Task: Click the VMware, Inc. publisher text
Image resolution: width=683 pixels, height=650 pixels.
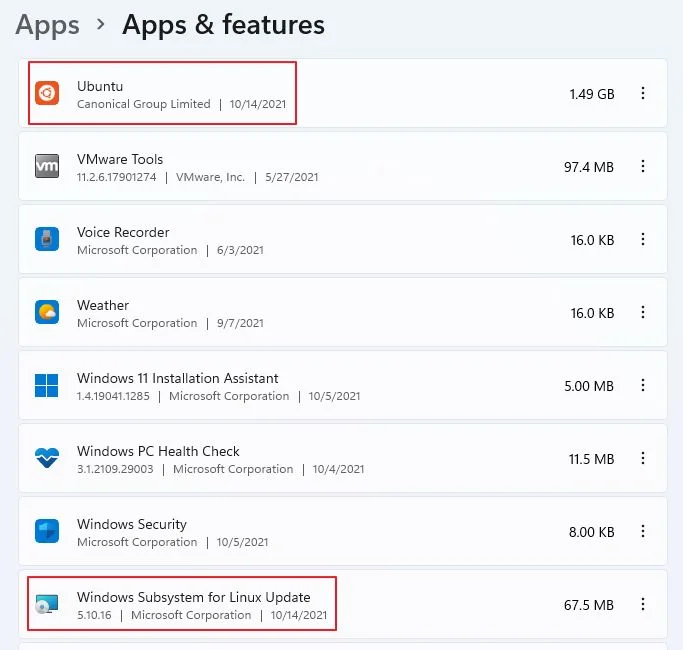Action: click(x=210, y=177)
